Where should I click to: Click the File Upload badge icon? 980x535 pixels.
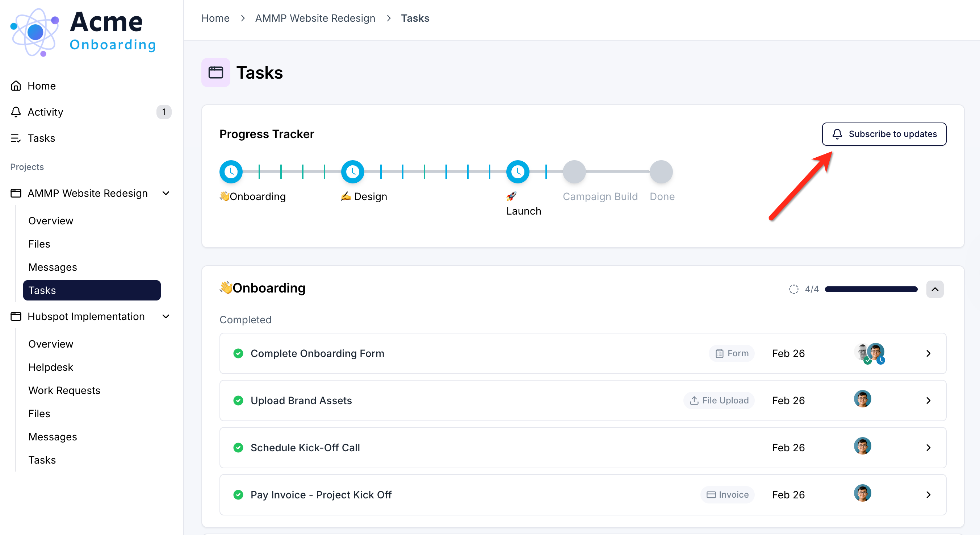[694, 401]
